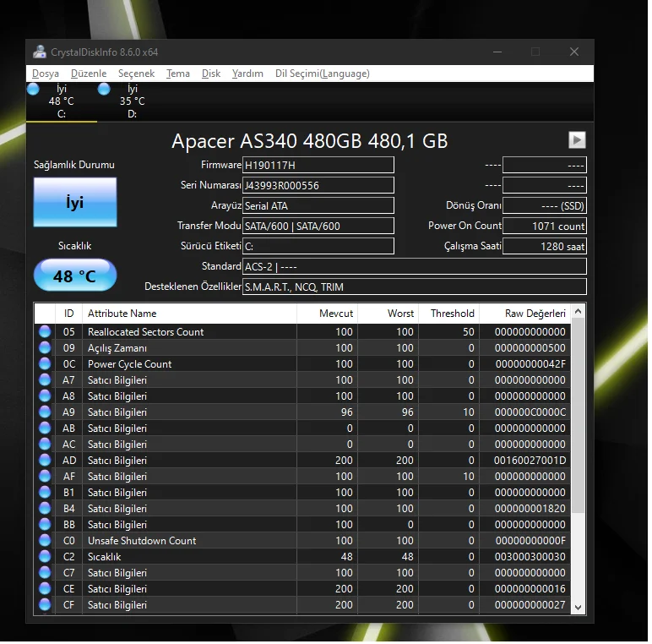The image size is (652, 644).
Task: Click the scrollbar up arrow in attribute list
Action: pos(578,311)
